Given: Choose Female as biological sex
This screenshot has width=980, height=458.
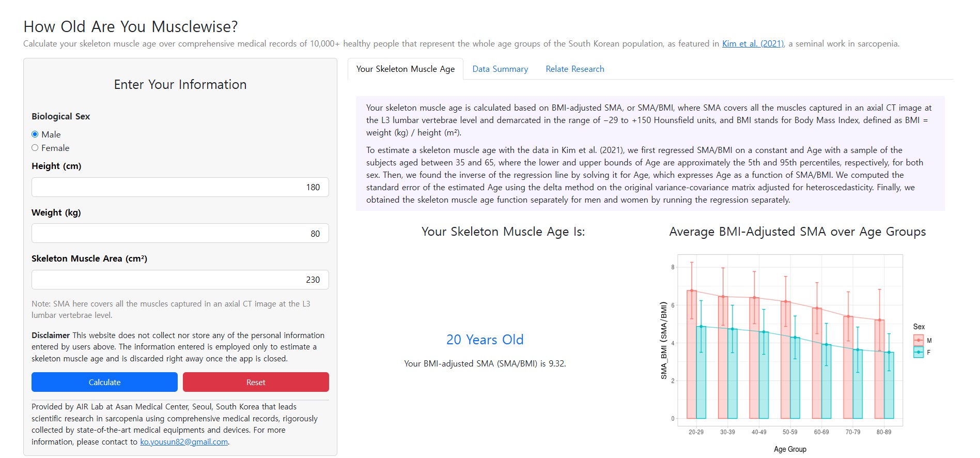Looking at the screenshot, I should 35,148.
